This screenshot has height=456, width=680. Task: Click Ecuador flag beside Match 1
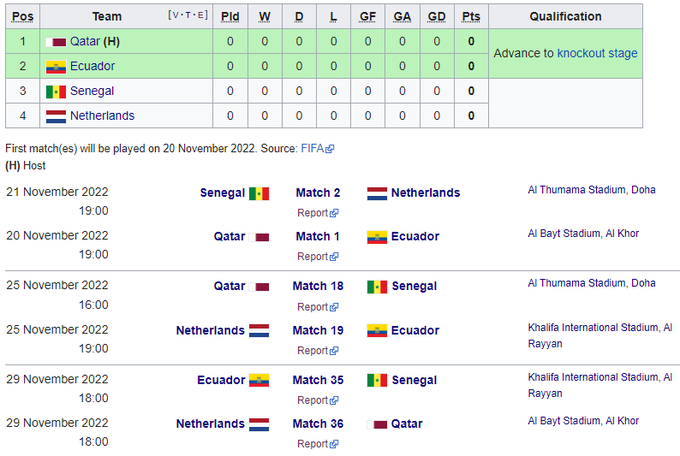[377, 237]
